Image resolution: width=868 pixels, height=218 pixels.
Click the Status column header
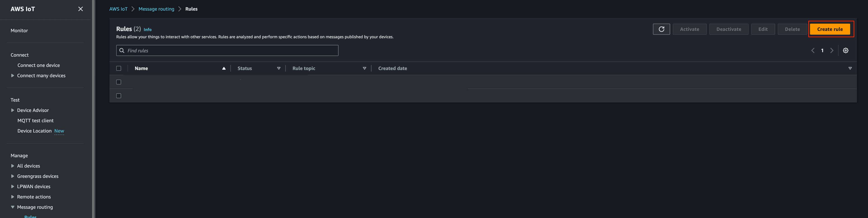pyautogui.click(x=245, y=68)
